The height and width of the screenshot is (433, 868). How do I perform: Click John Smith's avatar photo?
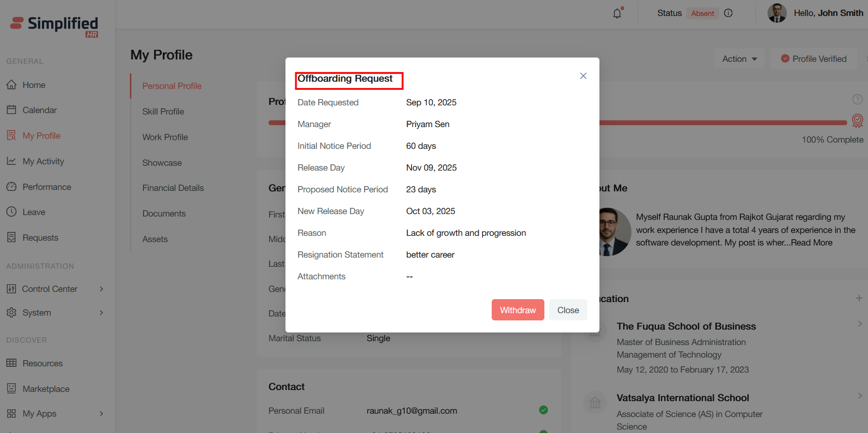[x=777, y=13]
